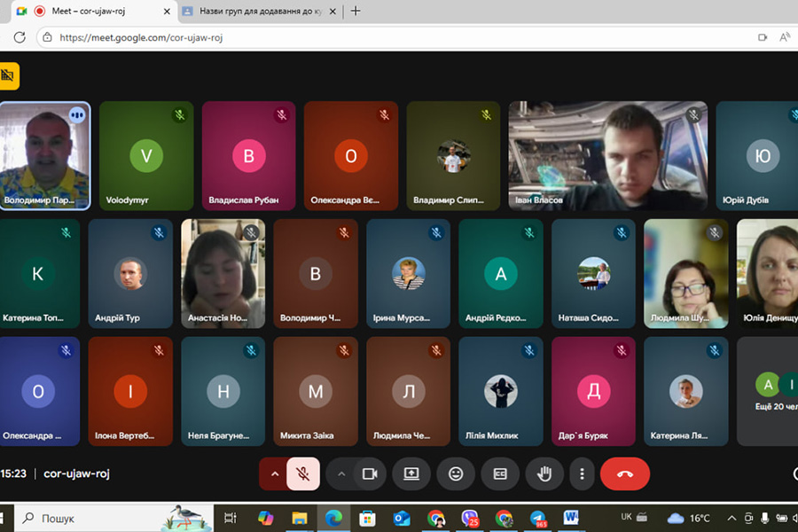
Task: Select Юрій Дубів avatar tile
Action: click(x=757, y=156)
